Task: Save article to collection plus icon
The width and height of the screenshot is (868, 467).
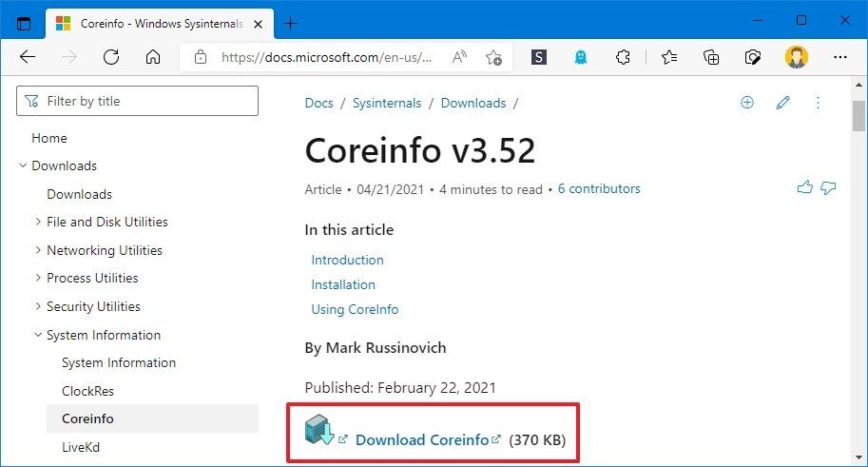Action: point(746,103)
